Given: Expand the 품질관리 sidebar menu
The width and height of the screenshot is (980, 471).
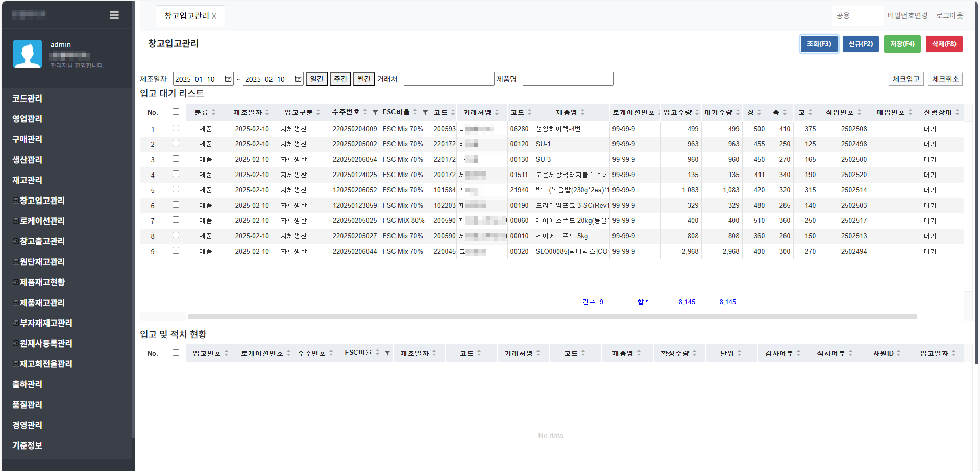Looking at the screenshot, I should click(x=28, y=405).
